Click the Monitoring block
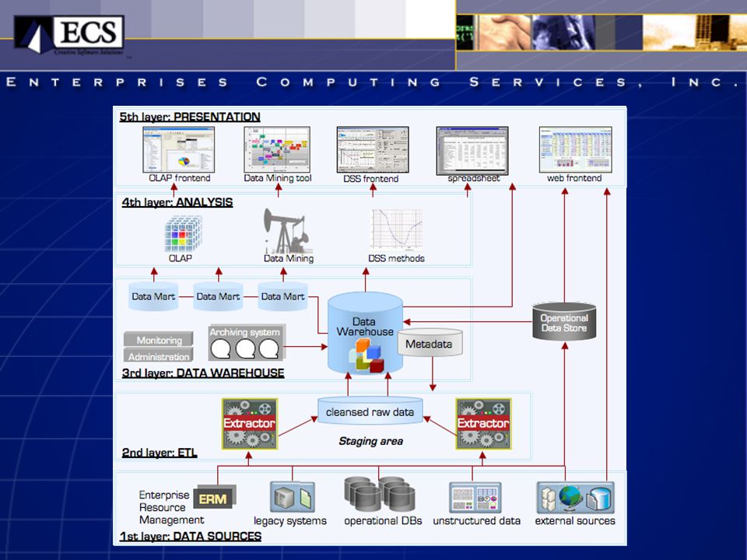This screenshot has width=747, height=560. point(159,339)
